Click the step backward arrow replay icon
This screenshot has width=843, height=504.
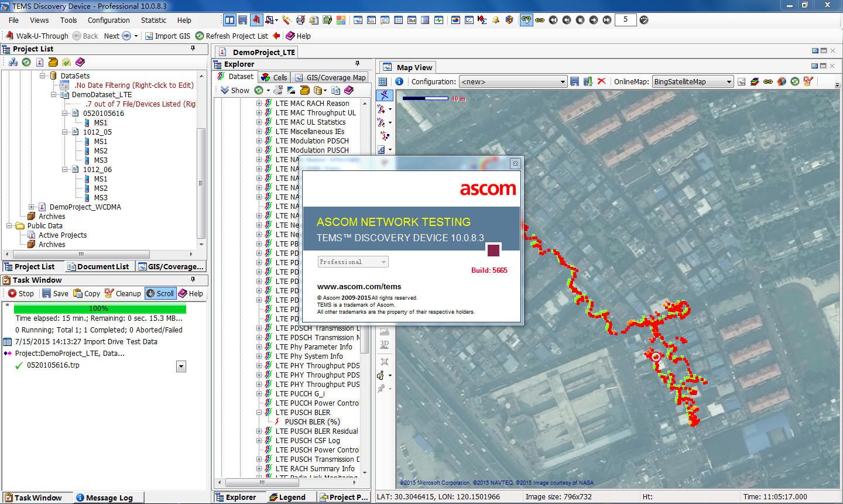coord(567,20)
